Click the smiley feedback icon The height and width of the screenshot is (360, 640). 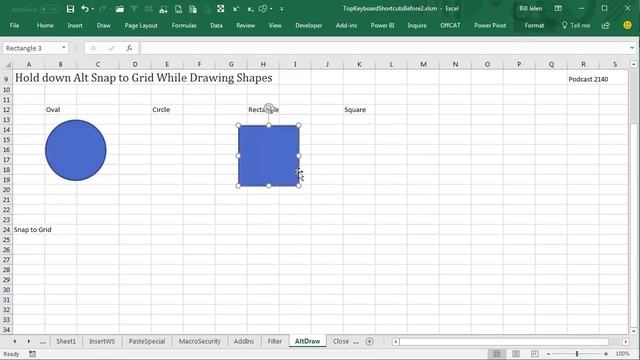(627, 25)
